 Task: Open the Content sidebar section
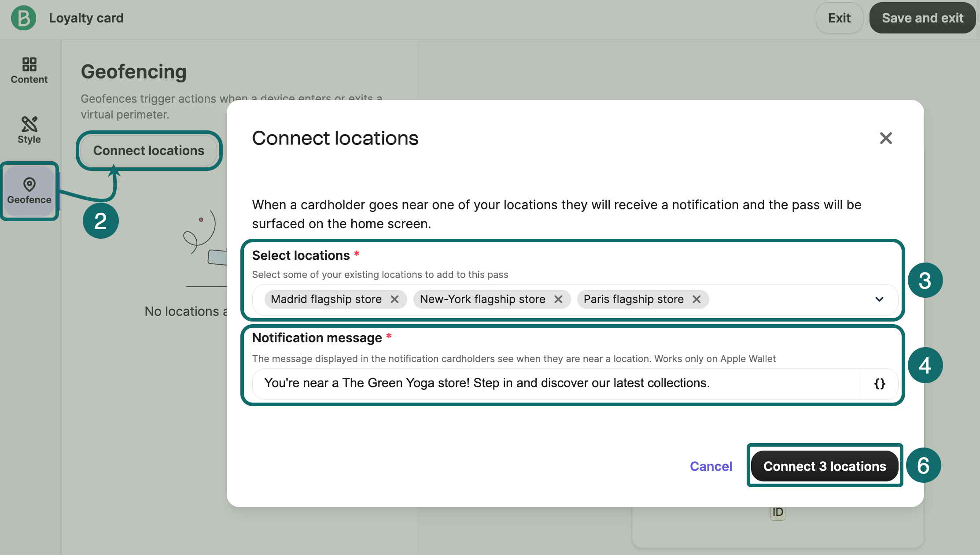[29, 70]
